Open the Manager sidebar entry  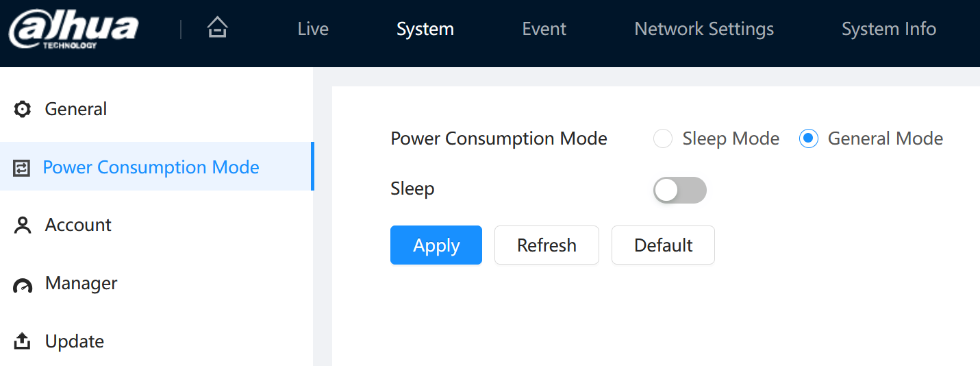156,283
